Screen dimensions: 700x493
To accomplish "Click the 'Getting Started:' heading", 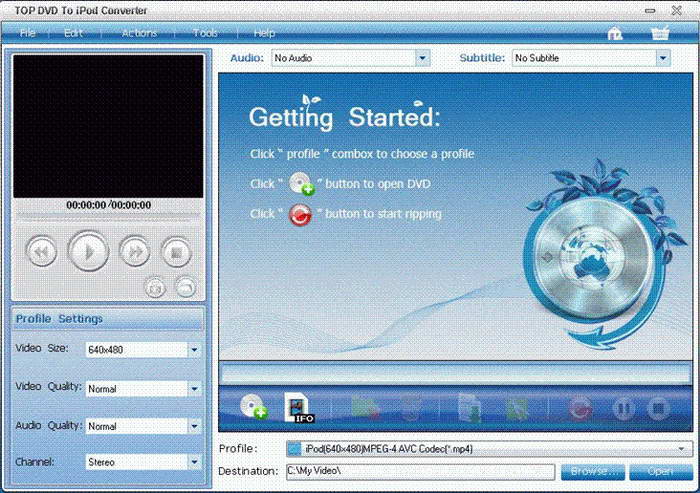I will point(344,117).
